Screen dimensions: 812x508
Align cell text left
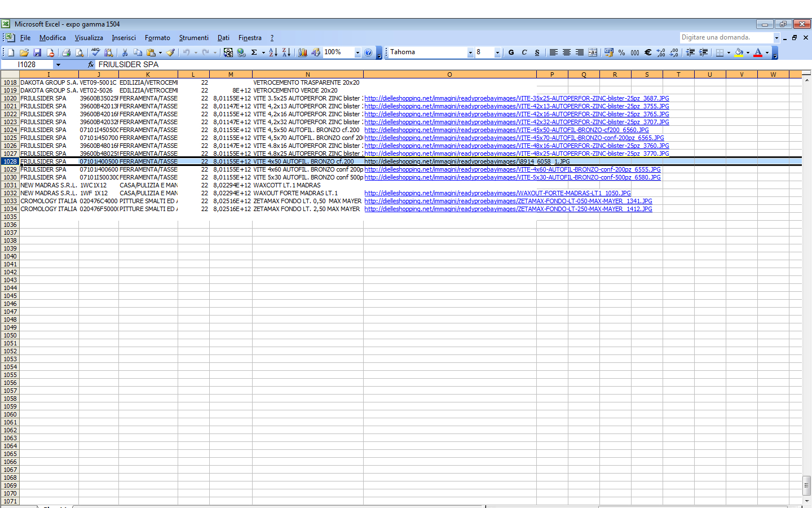554,52
